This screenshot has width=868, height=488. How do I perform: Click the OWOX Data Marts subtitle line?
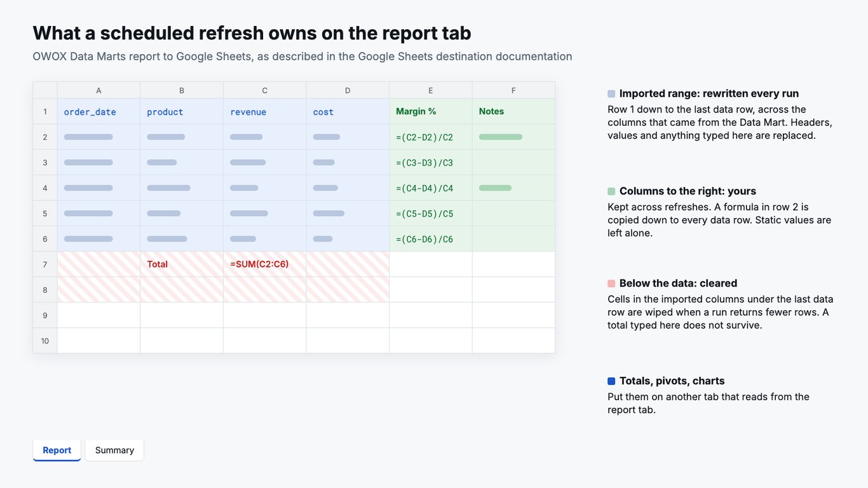[302, 57]
